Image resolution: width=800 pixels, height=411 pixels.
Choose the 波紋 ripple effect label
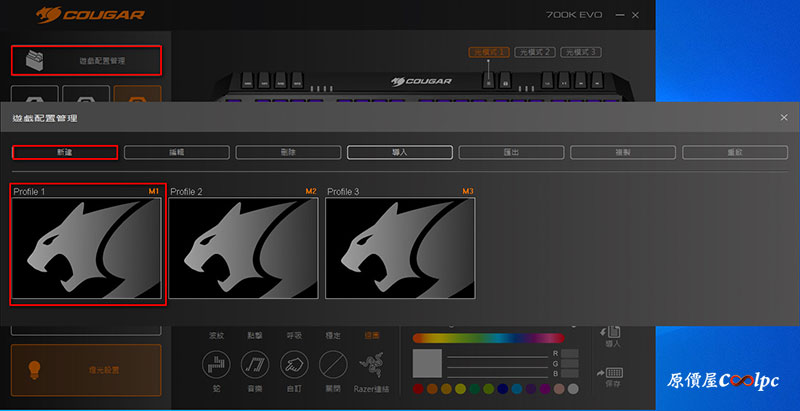pyautogui.click(x=216, y=336)
